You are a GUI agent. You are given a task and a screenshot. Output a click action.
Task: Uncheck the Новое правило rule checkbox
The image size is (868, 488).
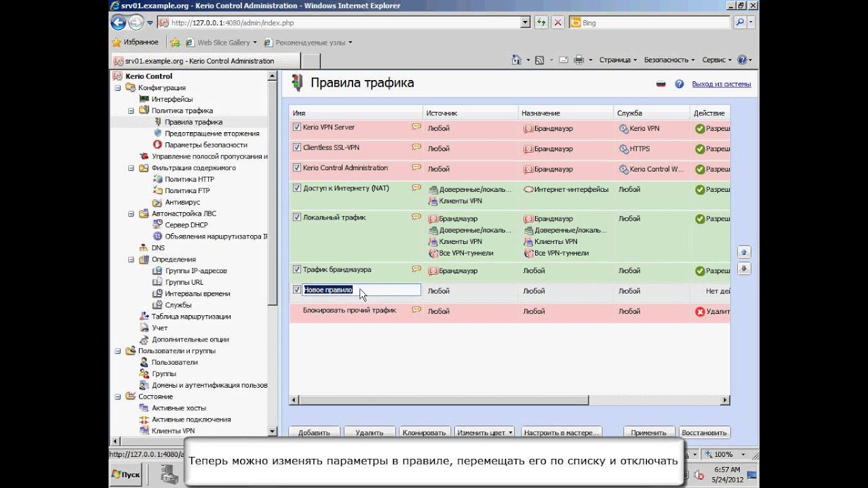point(296,289)
